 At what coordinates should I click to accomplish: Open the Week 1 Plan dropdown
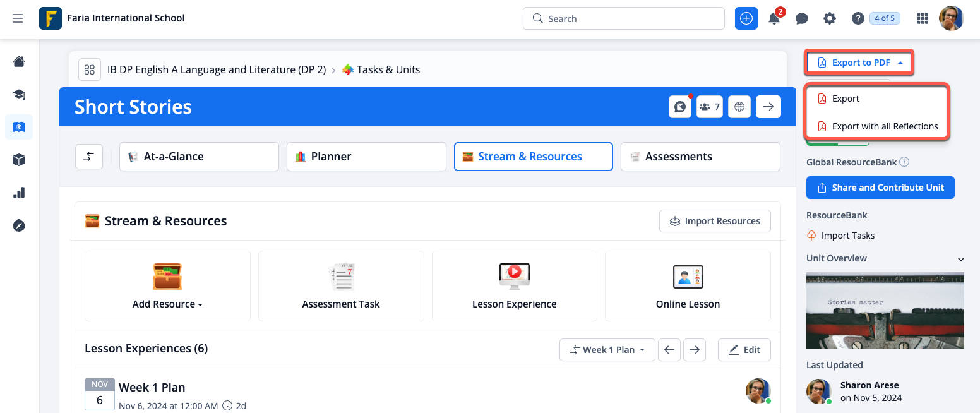tap(607, 350)
